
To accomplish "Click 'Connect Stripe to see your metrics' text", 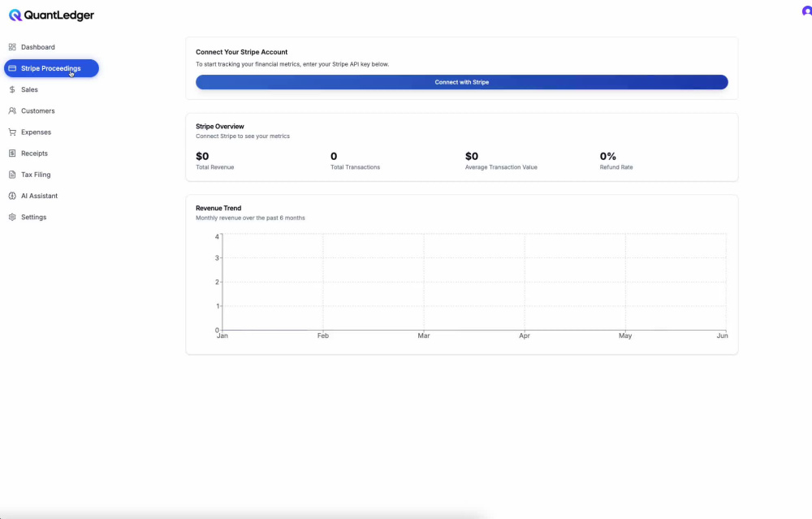I will tap(242, 136).
